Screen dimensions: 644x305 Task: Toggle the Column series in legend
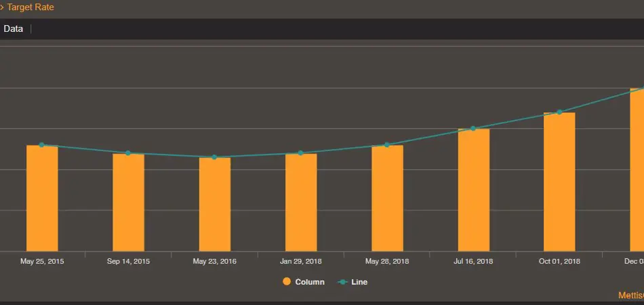pos(304,282)
